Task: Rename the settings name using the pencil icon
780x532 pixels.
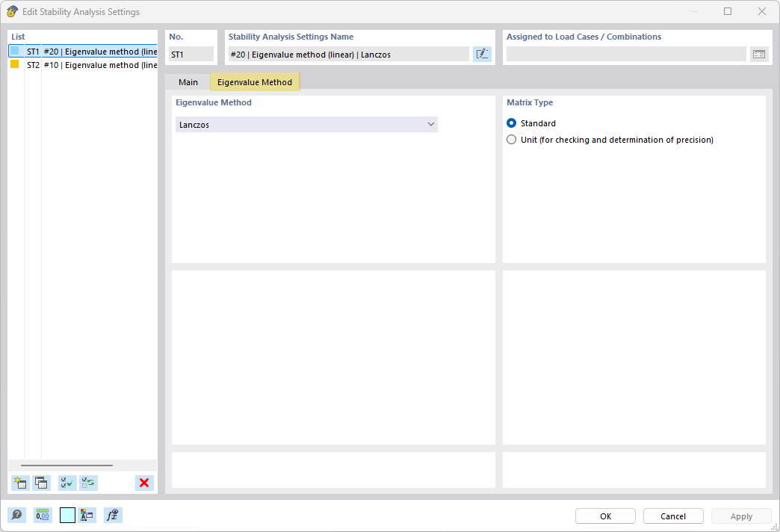Action: [x=482, y=54]
